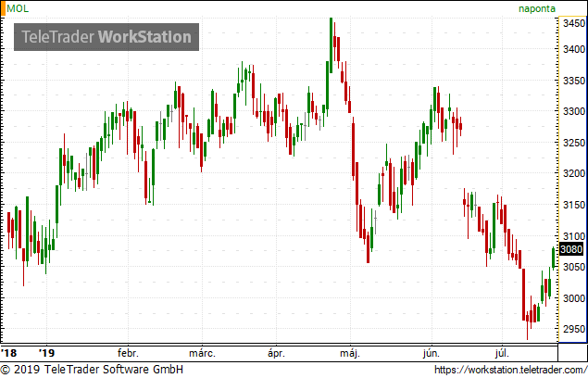Click the jún. month label
Viewport: 588px width, 378px height.
(432, 353)
